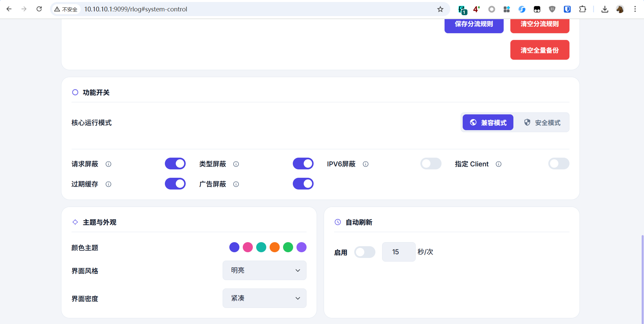This screenshot has width=644, height=324.
Task: Enable the 启用 auto-refresh toggle
Action: (x=365, y=252)
